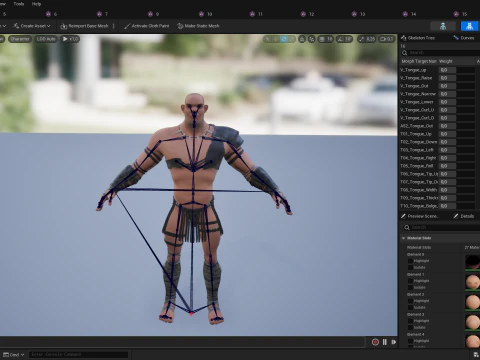
Task: Select T04_Tongue_Right morph target row
Action: (440, 158)
